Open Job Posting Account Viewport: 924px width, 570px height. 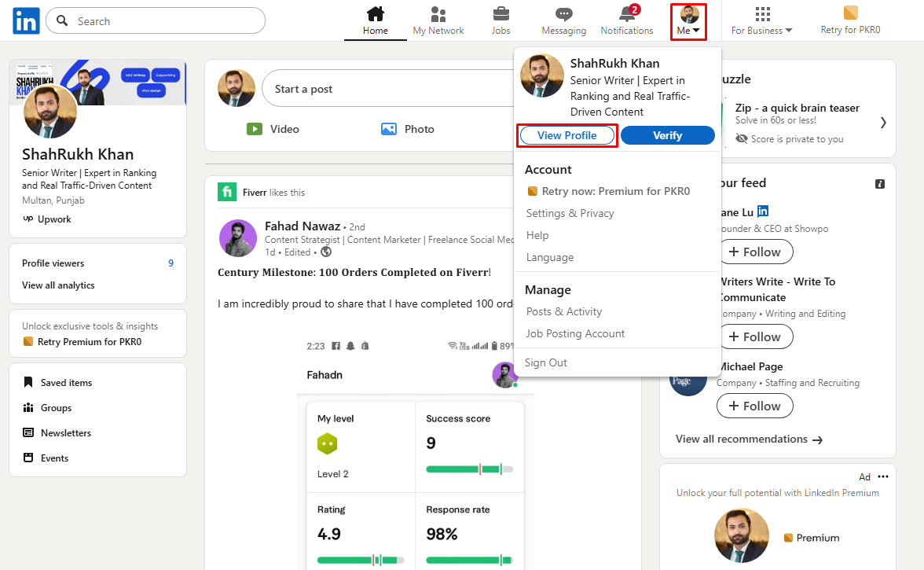(x=575, y=333)
